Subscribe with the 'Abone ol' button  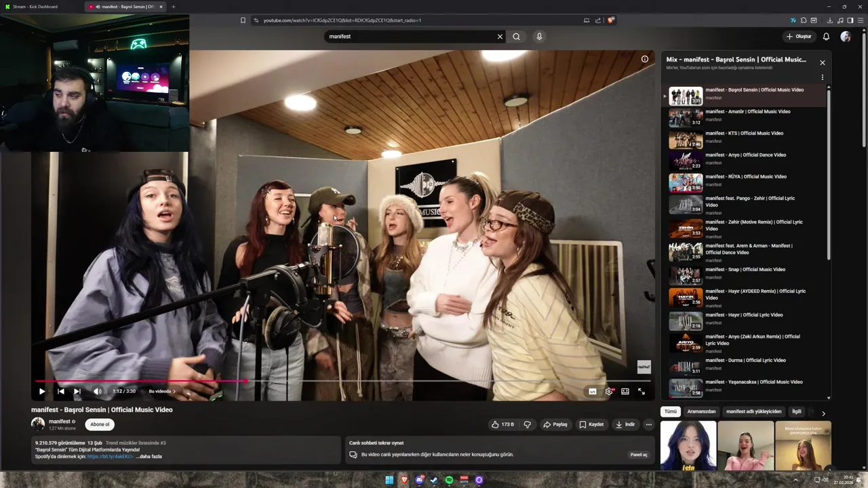point(100,424)
